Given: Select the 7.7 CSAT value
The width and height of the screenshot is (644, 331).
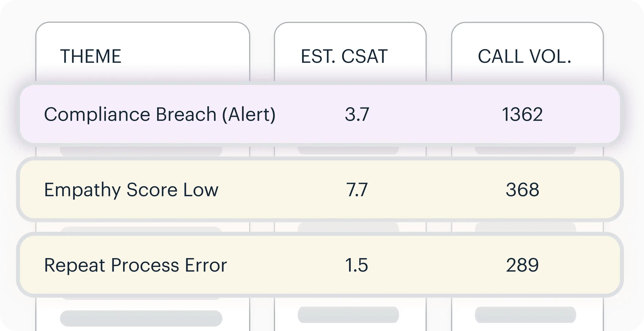Looking at the screenshot, I should [x=357, y=190].
